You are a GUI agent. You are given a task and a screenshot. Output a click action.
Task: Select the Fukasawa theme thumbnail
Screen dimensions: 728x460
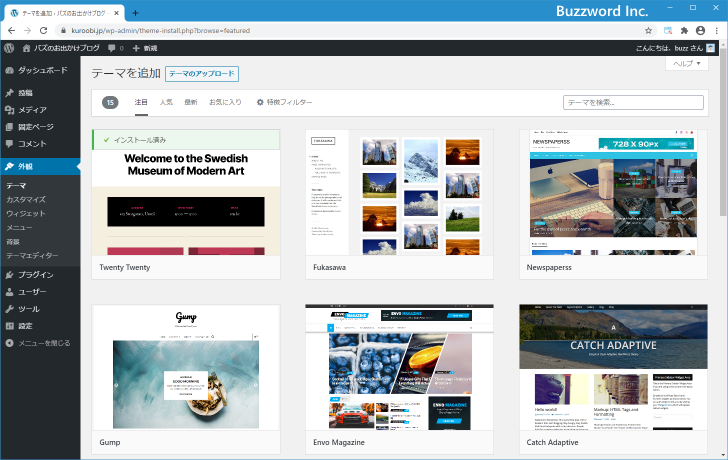pos(399,192)
